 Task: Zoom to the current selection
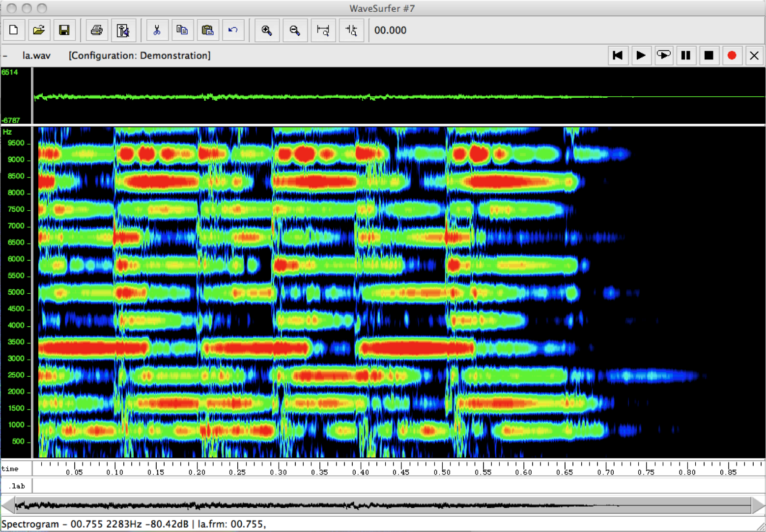coord(351,30)
